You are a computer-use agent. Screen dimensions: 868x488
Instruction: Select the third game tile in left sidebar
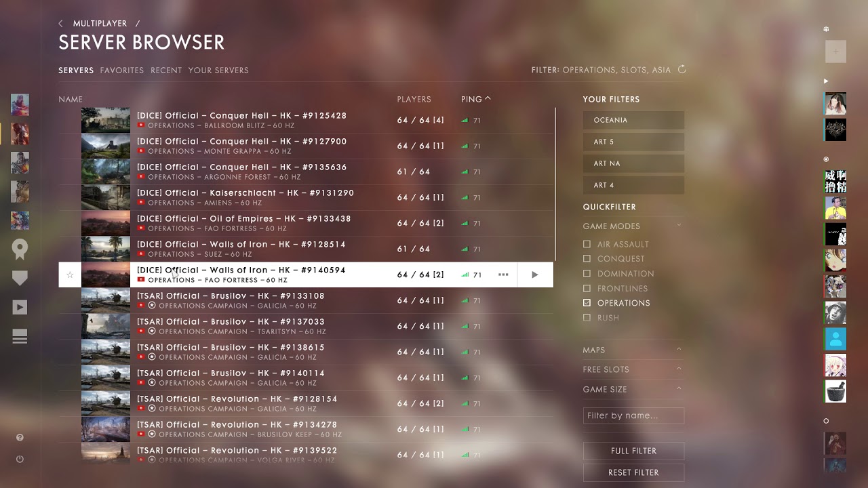coord(20,163)
